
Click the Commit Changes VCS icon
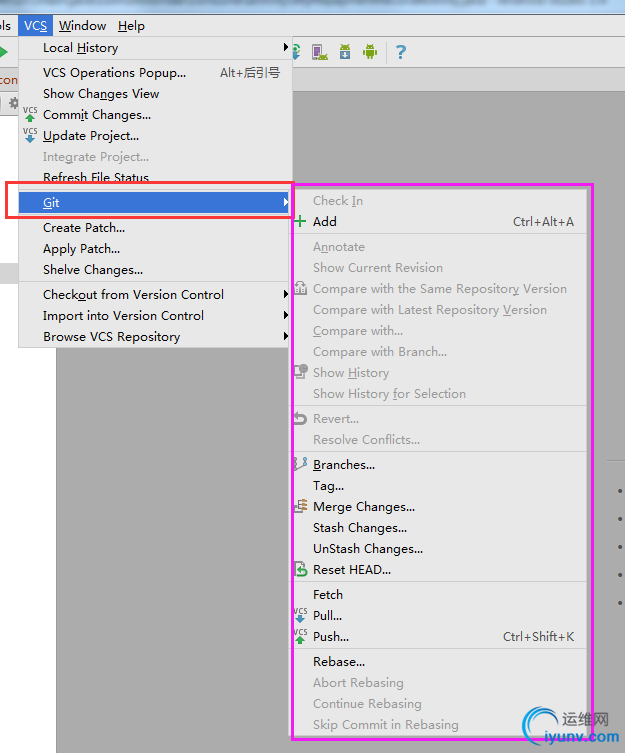pyautogui.click(x=30, y=114)
